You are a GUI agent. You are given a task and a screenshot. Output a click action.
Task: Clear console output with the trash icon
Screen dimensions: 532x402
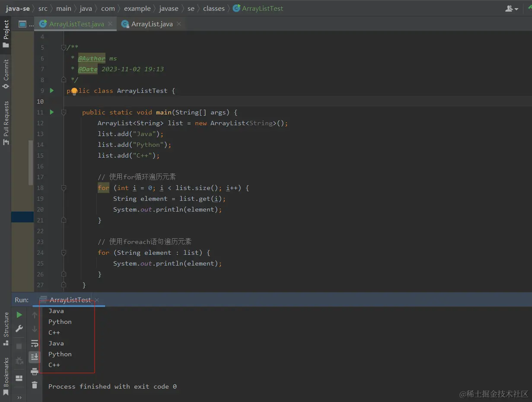pos(35,385)
